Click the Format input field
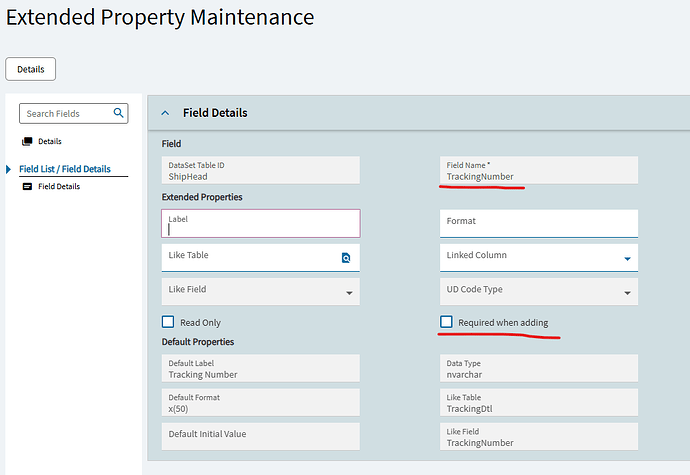The width and height of the screenshot is (690, 475). [538, 222]
